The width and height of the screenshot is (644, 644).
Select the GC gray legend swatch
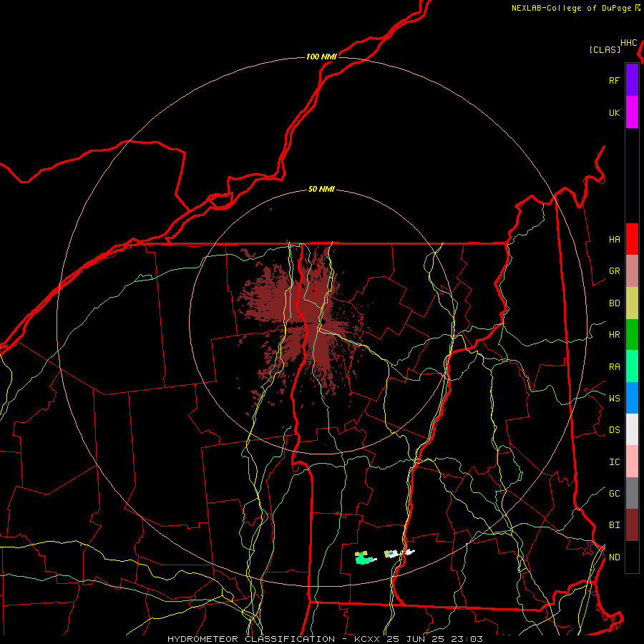click(x=632, y=493)
